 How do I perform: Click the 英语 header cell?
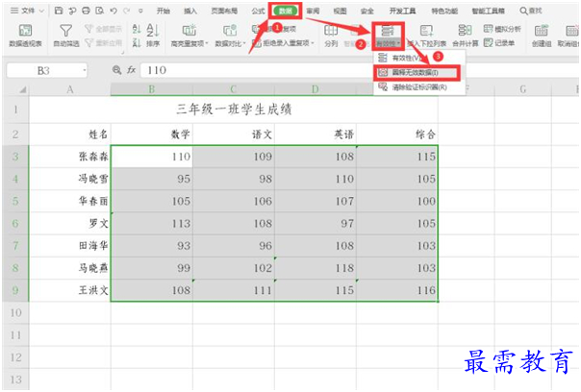[x=316, y=134]
